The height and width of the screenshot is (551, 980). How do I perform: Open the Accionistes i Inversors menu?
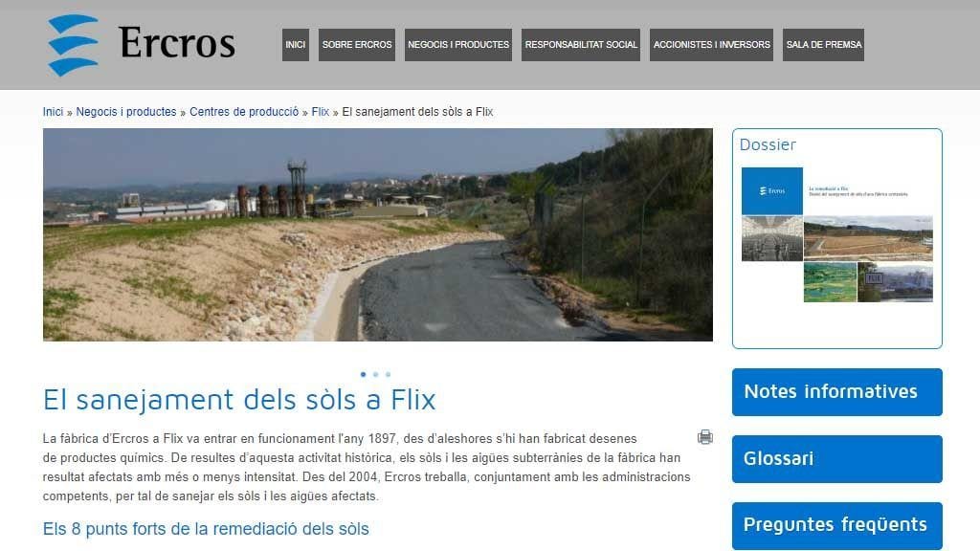(711, 45)
